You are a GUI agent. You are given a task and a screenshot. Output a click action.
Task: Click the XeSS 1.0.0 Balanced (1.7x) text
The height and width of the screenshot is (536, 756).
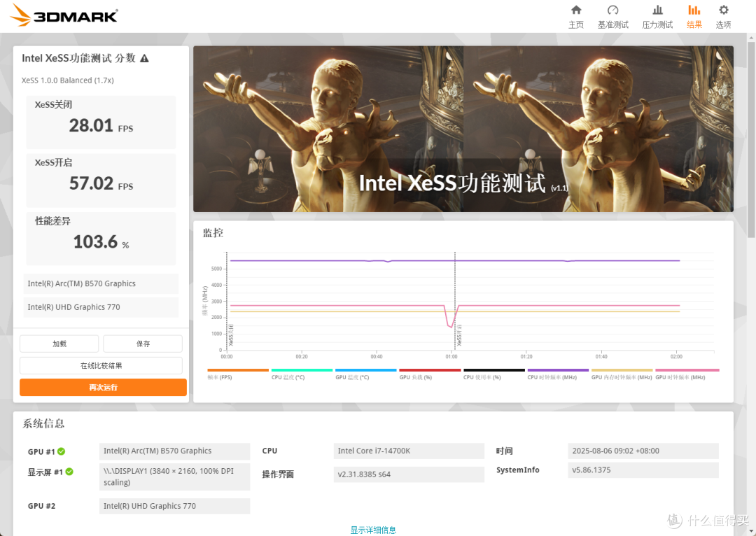(67, 80)
